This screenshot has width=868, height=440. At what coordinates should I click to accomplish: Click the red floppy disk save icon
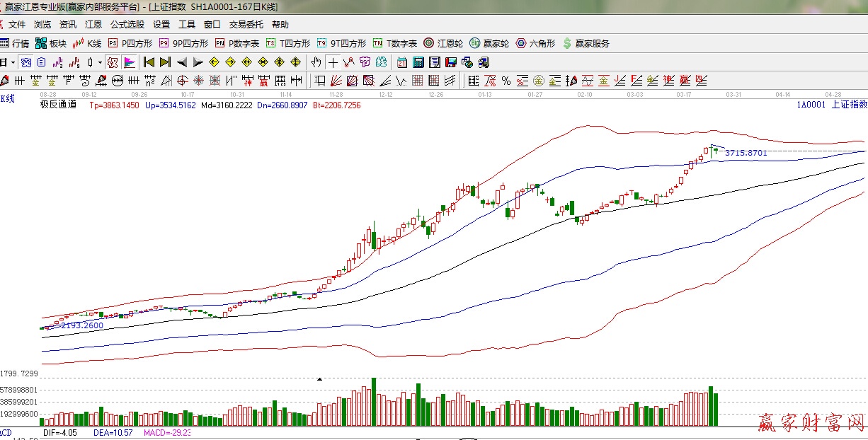point(451,62)
